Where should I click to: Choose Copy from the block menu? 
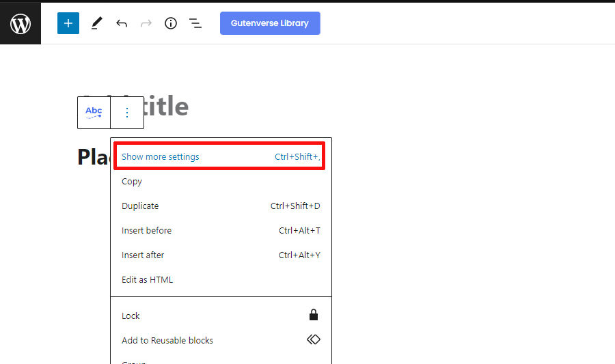pos(221,182)
